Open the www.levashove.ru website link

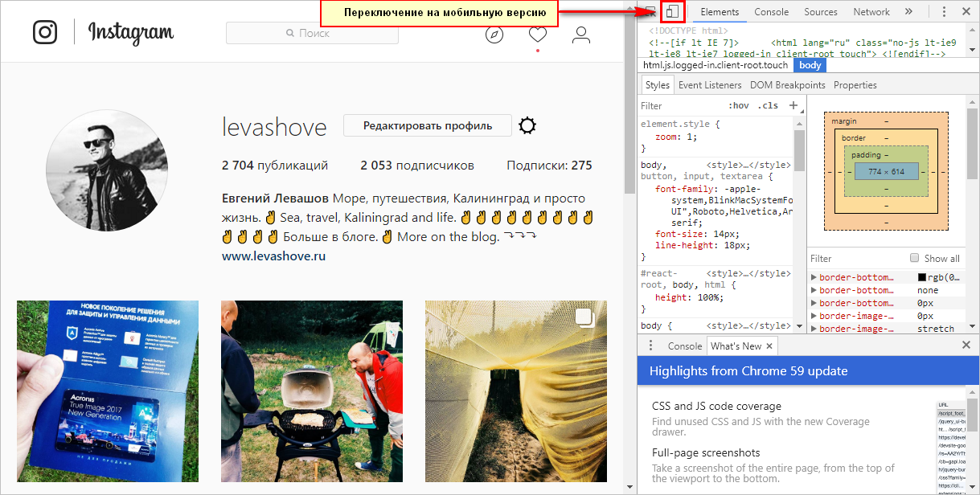pos(273,256)
